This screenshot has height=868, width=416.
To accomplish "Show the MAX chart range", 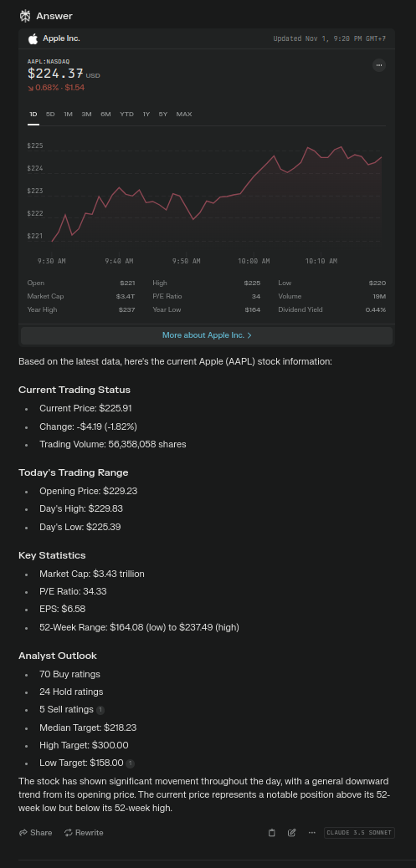I will click(184, 114).
